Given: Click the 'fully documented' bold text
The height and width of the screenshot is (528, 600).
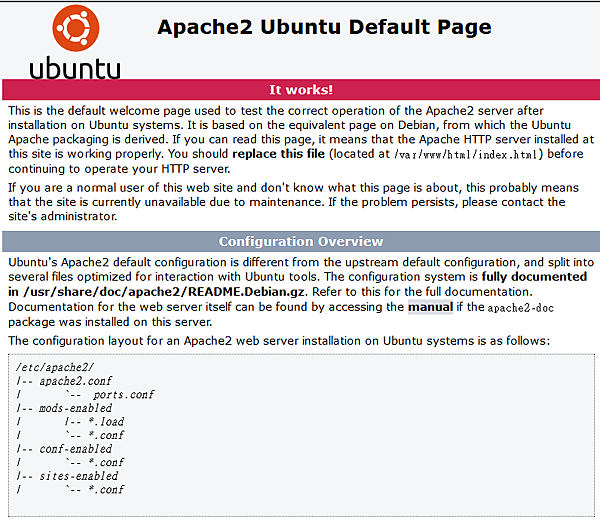Looking at the screenshot, I should click(534, 277).
